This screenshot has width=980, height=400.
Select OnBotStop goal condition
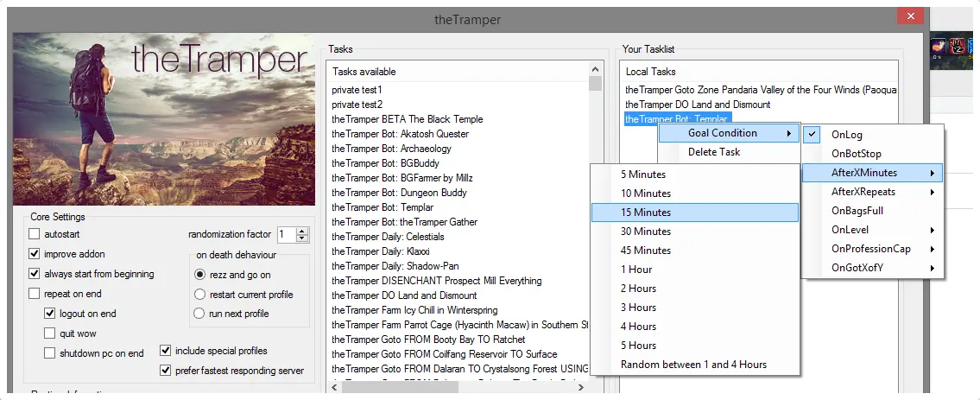pyautogui.click(x=872, y=154)
